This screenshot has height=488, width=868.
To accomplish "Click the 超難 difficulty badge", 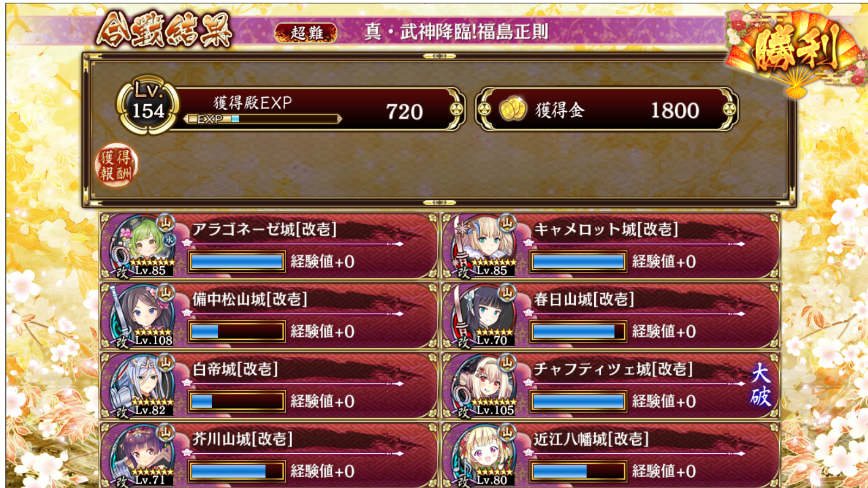I will [306, 33].
